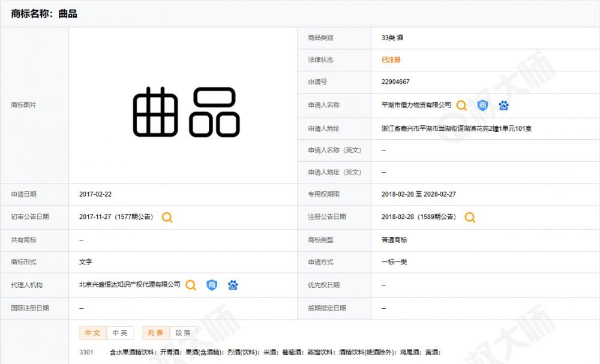Click search icon next to 1589期公告
The image size is (600, 364).
coord(470,217)
